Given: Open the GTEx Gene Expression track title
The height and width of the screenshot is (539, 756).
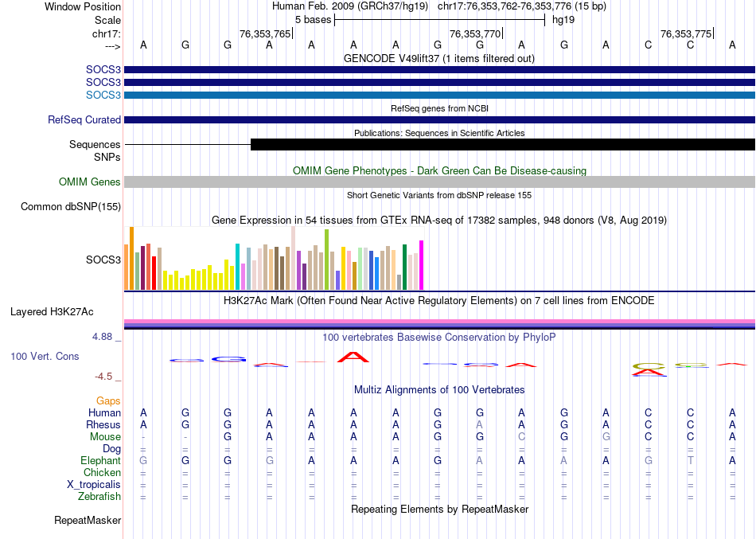Looking at the screenshot, I should (439, 221).
